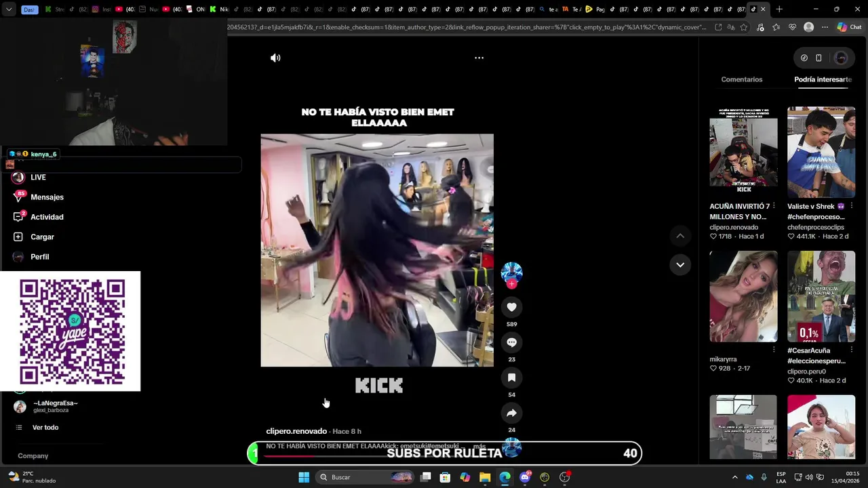Open the #CesarAcuña video thumbnail
868x488 pixels.
(x=821, y=296)
